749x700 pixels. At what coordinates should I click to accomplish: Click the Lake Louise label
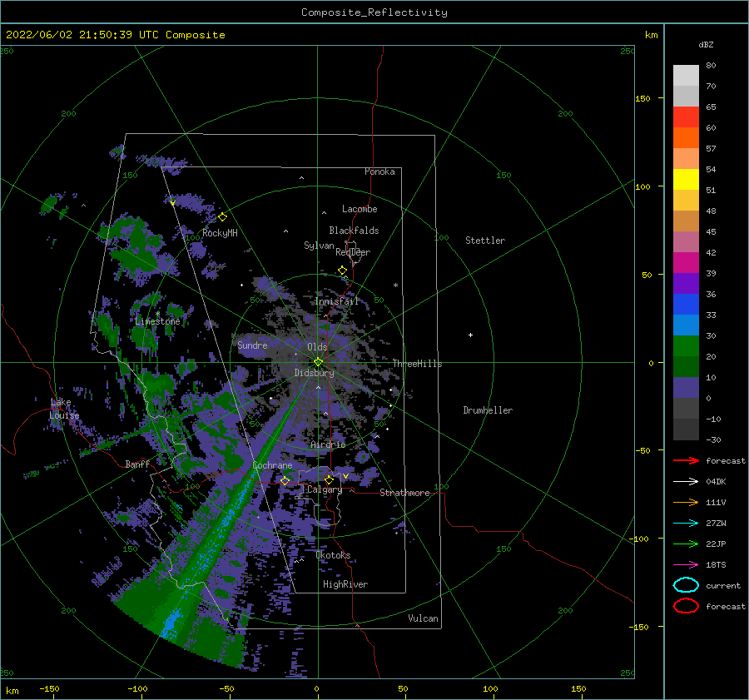pyautogui.click(x=64, y=409)
